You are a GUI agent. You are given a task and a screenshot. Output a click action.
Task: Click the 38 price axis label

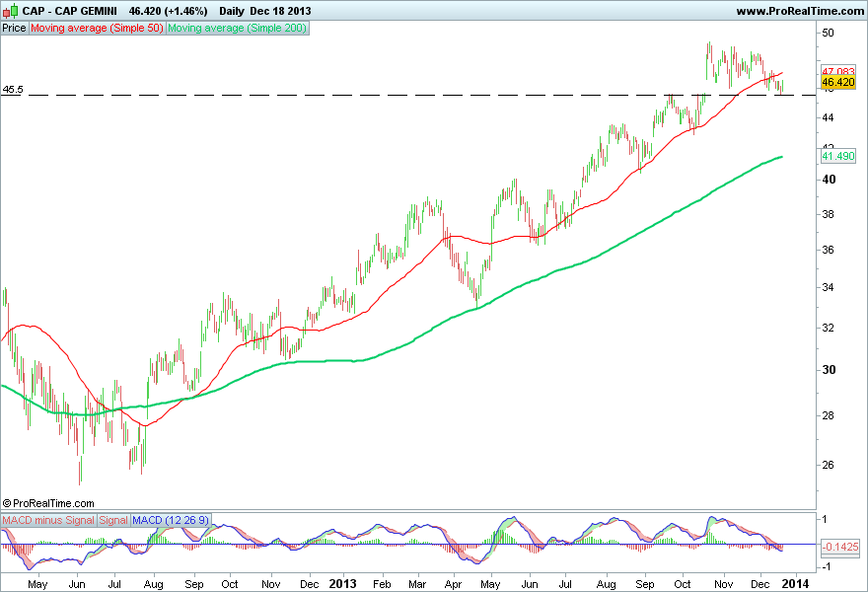[828, 214]
